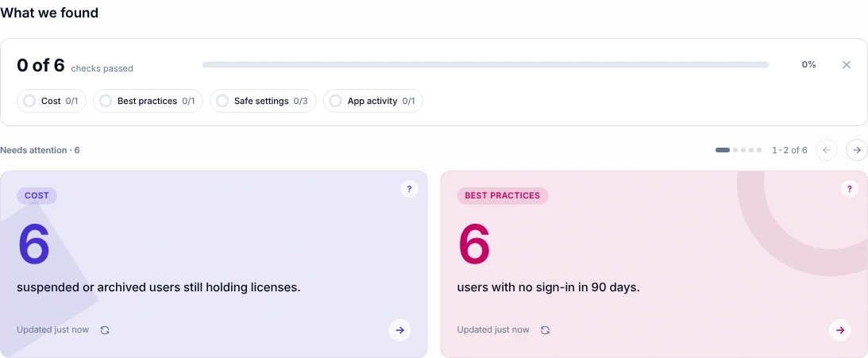Open help on the Cost card
The width and height of the screenshot is (868, 358).
coord(409,189)
